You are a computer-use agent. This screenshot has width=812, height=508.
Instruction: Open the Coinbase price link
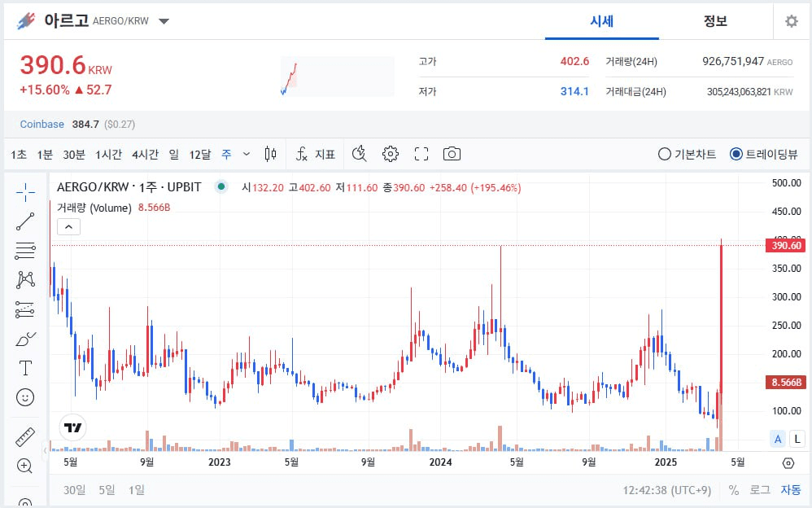point(41,124)
